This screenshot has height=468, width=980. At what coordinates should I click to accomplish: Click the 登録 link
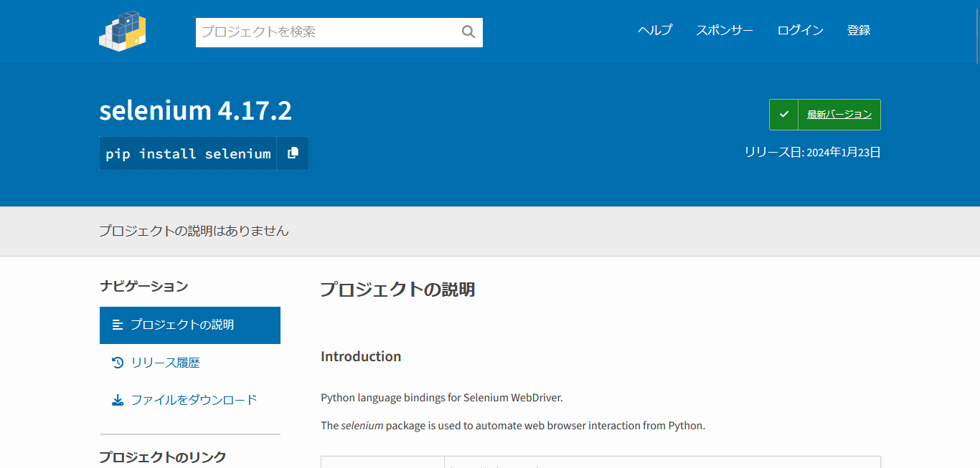coord(858,30)
